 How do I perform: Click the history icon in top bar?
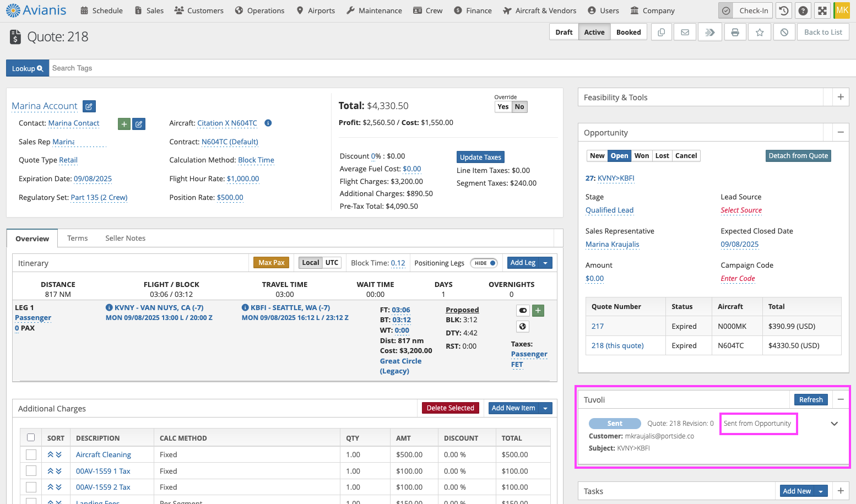(x=783, y=10)
